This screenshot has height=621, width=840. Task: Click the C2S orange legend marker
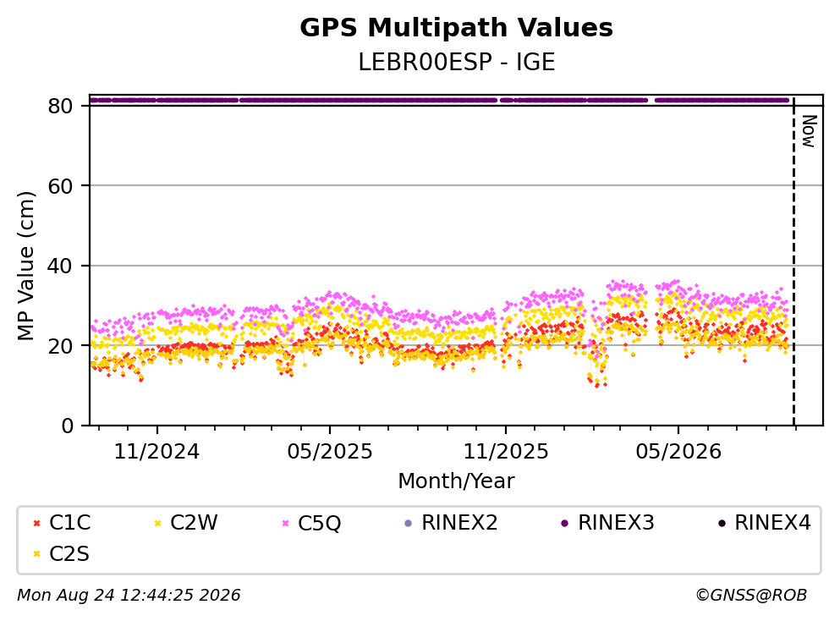[x=36, y=554]
